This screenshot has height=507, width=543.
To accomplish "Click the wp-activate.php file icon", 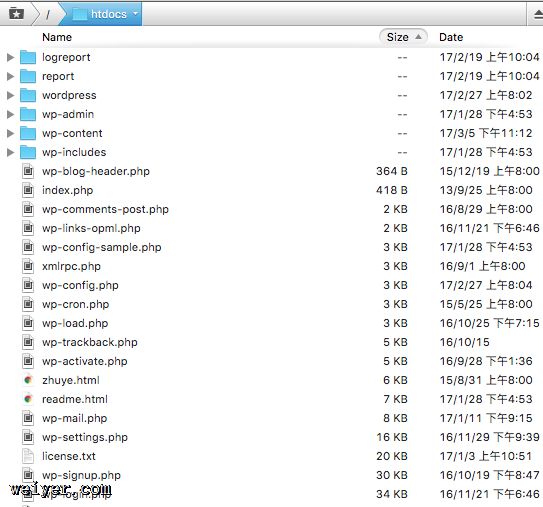I will click(x=28, y=361).
